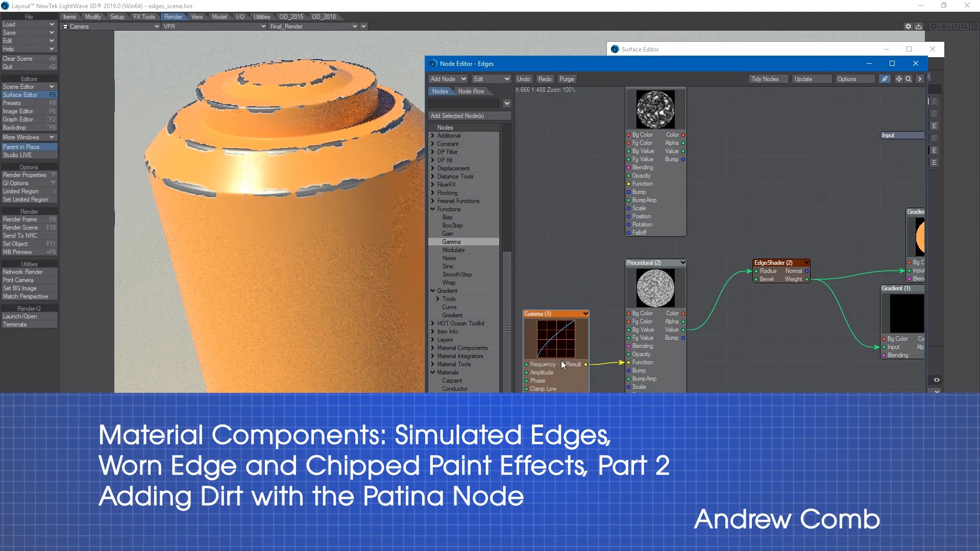Click the pan-view arrows icon in the node editor

tap(898, 79)
